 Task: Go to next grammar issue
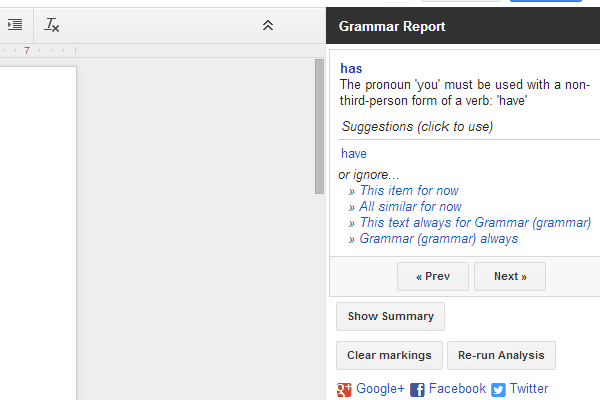click(510, 276)
